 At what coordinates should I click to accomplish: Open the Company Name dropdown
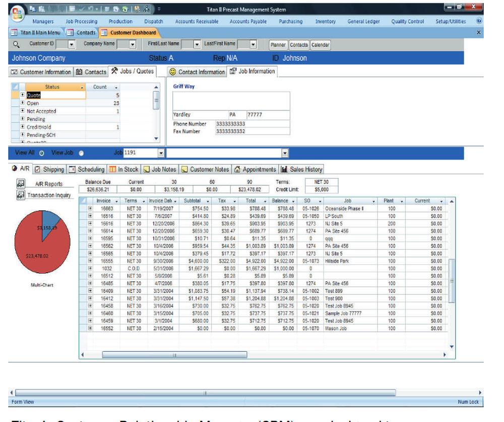[133, 44]
